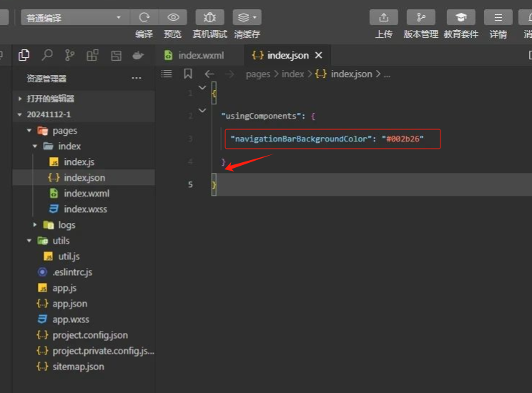Click the bookmark icon in editor toolbar
Screen dimensions: 532x393
(x=188, y=74)
